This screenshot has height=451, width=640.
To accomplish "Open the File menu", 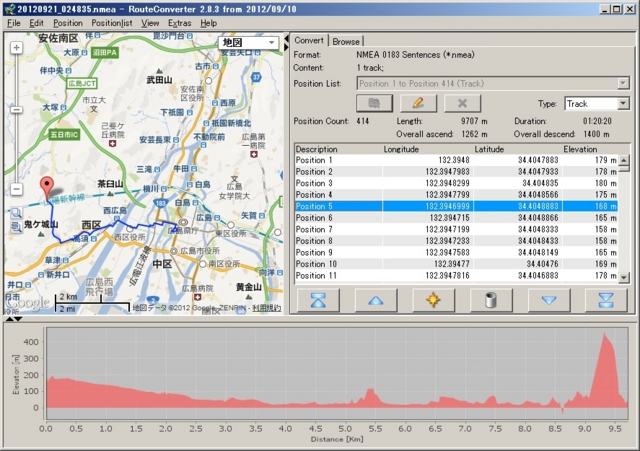I will point(13,23).
